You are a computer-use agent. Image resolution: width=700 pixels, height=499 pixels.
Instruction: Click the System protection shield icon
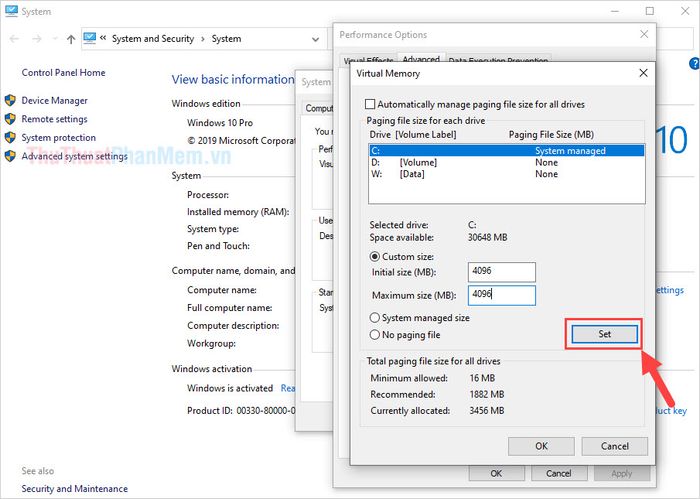coord(10,137)
